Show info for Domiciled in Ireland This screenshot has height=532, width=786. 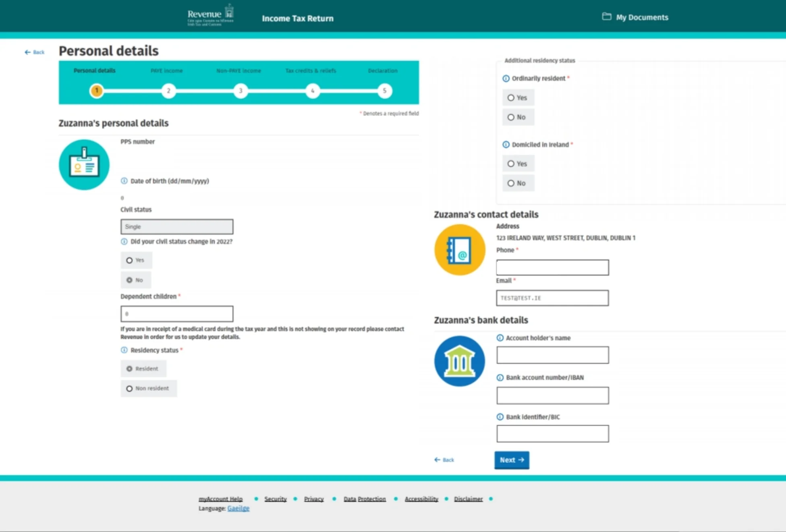[x=506, y=145]
